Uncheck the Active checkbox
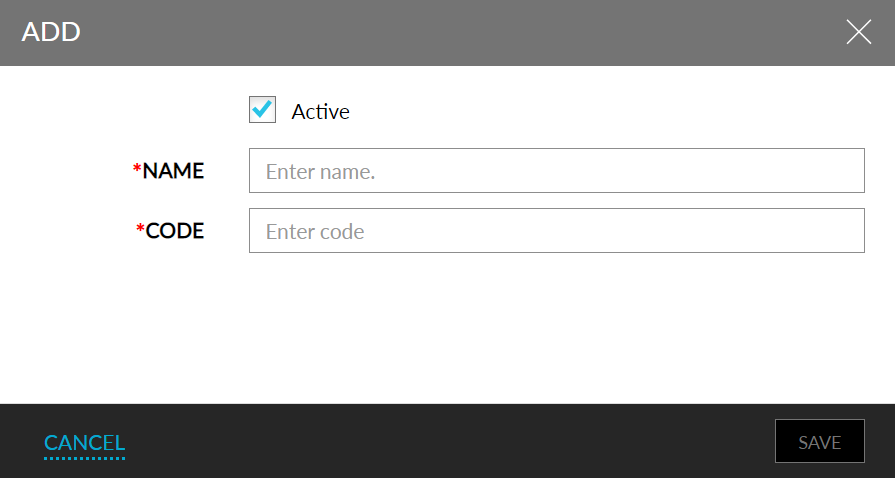Viewport: 895px width, 478px height. [x=263, y=110]
